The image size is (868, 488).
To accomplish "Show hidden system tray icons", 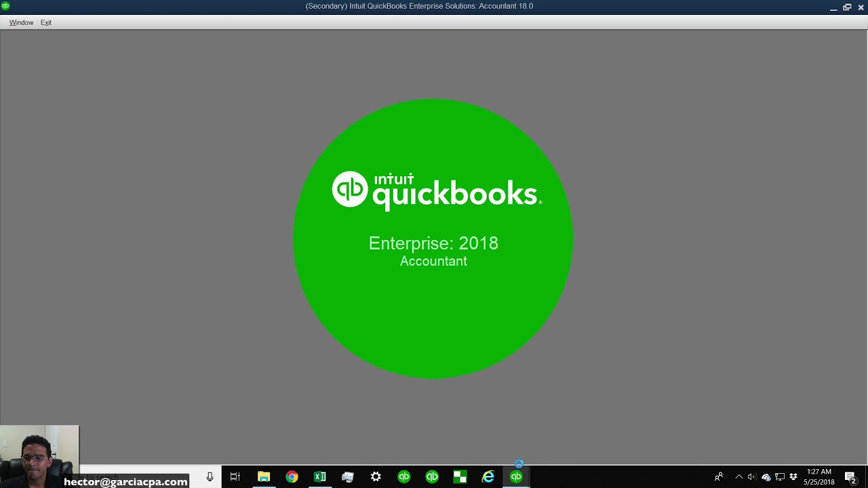I will pyautogui.click(x=738, y=477).
